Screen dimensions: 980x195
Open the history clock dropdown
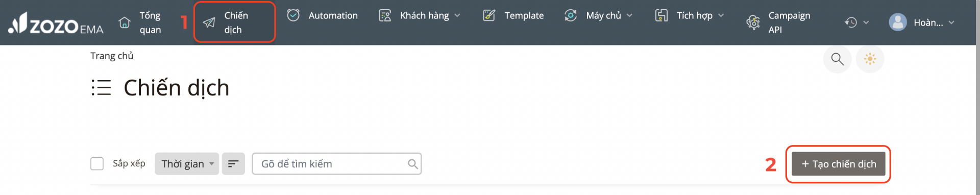[856, 22]
